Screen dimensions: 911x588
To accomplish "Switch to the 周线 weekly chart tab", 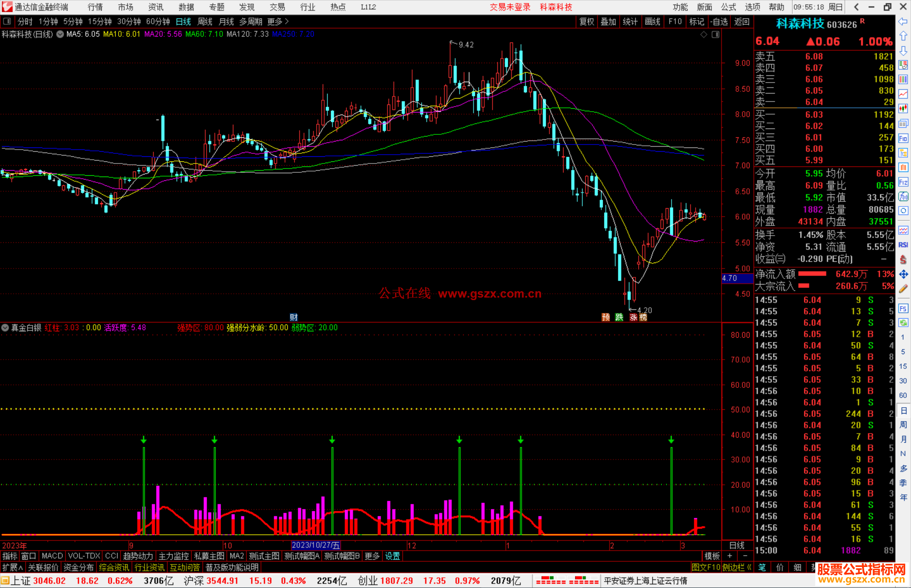I will 205,21.
